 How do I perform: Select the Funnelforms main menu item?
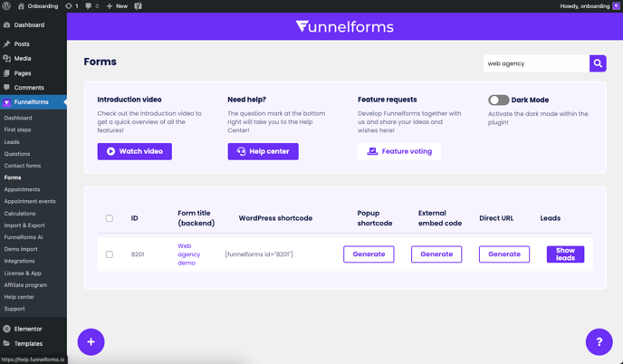click(x=34, y=102)
